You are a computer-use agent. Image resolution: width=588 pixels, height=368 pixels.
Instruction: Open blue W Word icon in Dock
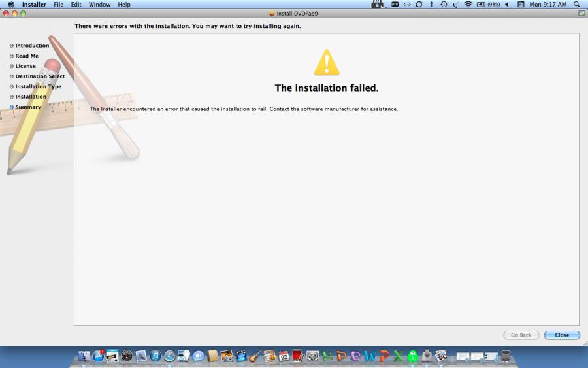(x=370, y=356)
